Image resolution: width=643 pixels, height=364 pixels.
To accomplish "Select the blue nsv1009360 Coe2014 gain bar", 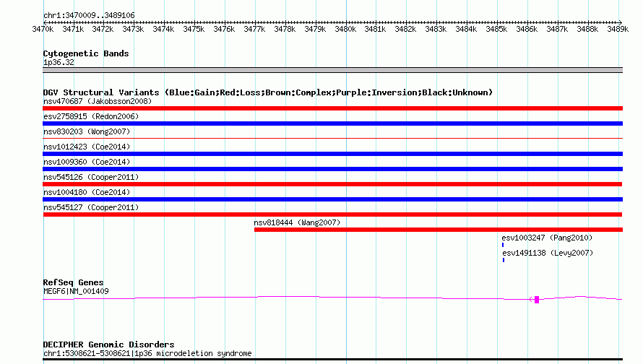I will pyautogui.click(x=332, y=169).
